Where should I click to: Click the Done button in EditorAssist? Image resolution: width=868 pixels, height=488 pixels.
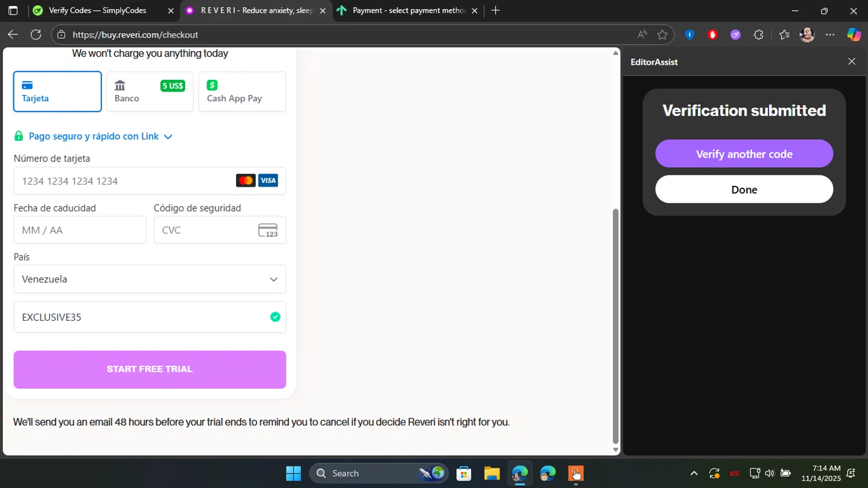point(744,189)
